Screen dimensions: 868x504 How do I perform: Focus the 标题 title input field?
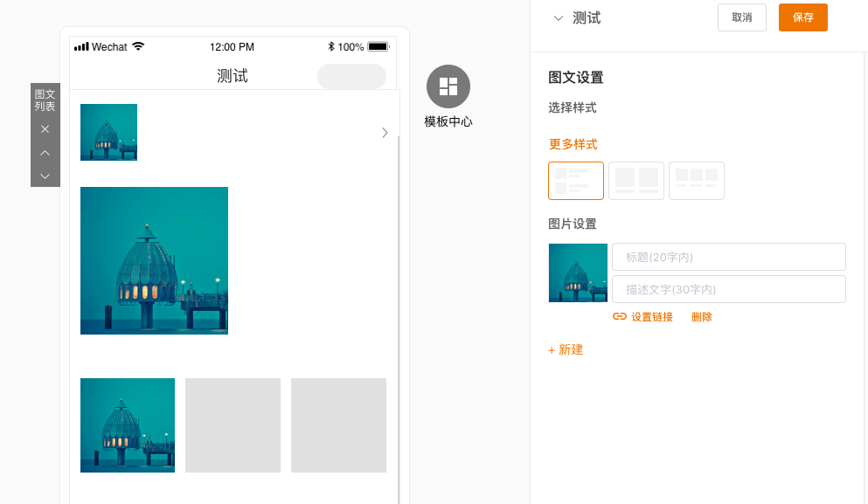728,257
